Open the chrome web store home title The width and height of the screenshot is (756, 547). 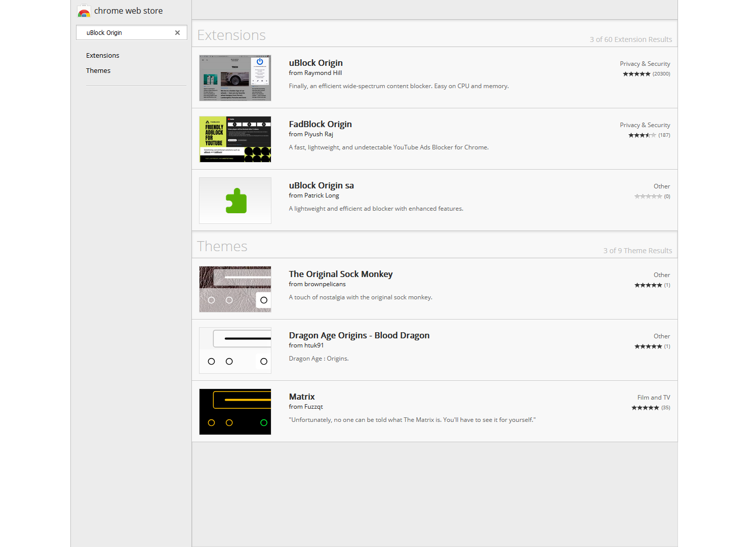[129, 11]
